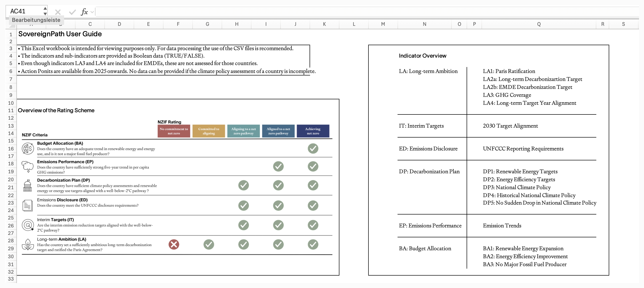644x288 pixels.
Task: Click the 'LA1: Paris Ratification' text
Action: click(x=509, y=71)
